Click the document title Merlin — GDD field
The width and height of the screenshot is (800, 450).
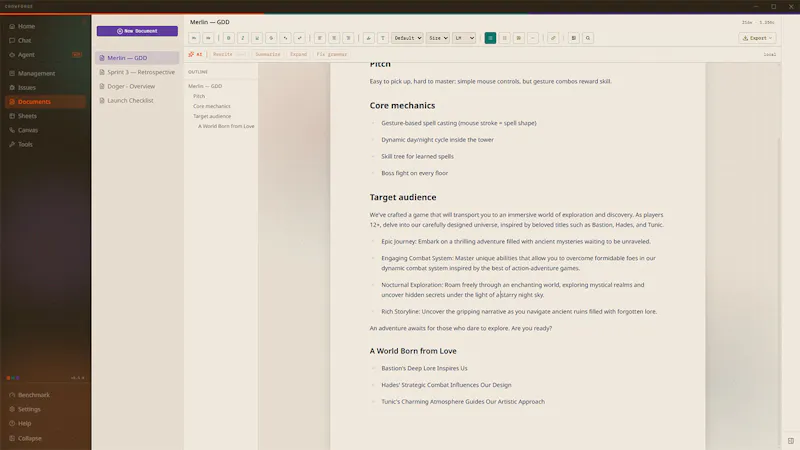coord(210,22)
